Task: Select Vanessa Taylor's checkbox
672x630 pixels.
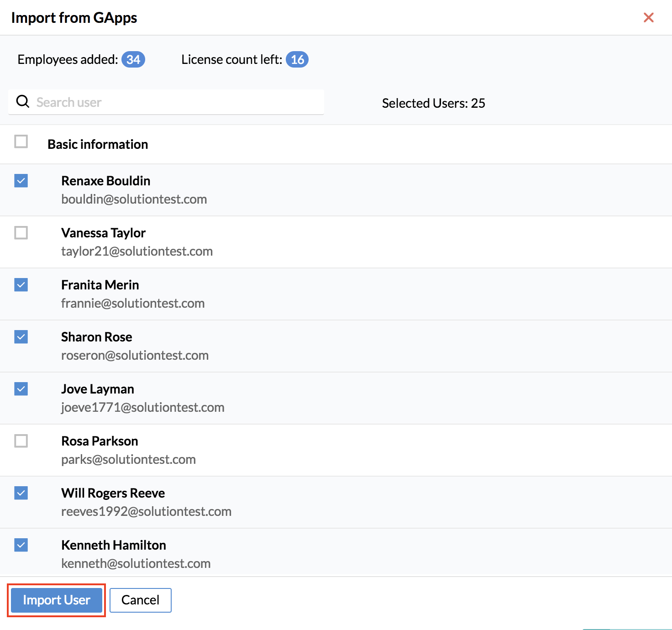Action: 21,233
